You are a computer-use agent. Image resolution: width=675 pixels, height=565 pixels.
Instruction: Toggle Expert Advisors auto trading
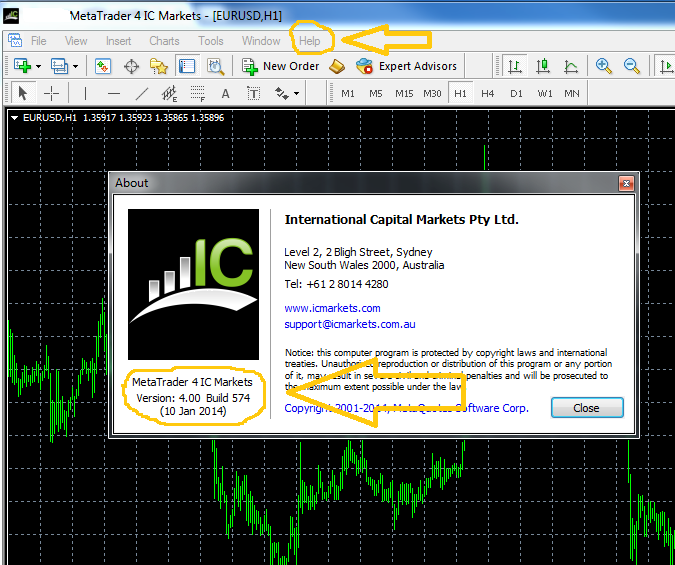[406, 66]
